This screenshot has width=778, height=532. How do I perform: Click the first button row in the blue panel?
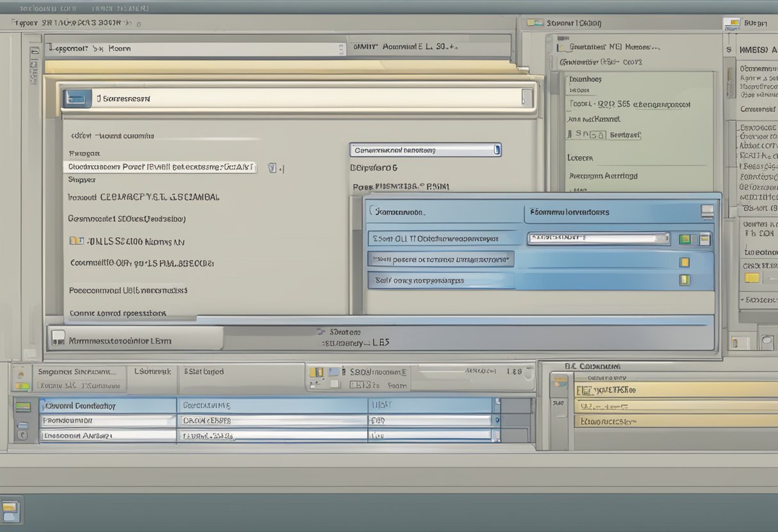point(445,239)
